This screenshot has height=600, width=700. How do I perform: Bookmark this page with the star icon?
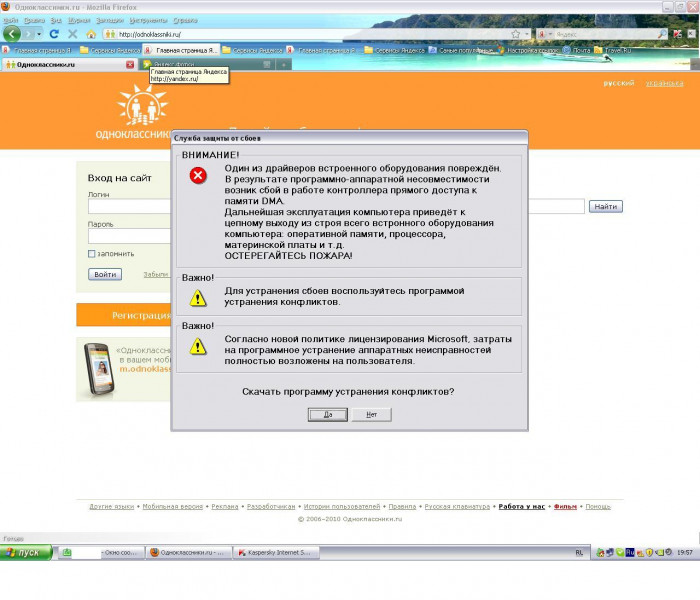(x=516, y=34)
